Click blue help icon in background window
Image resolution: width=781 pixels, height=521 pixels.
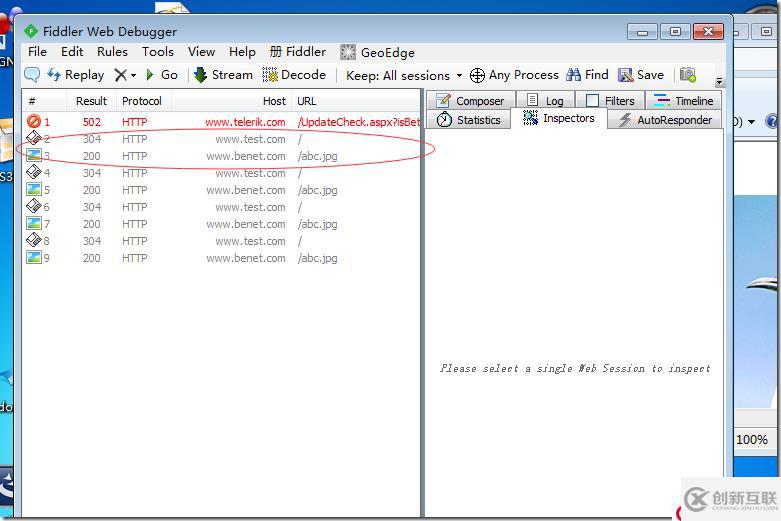[773, 121]
